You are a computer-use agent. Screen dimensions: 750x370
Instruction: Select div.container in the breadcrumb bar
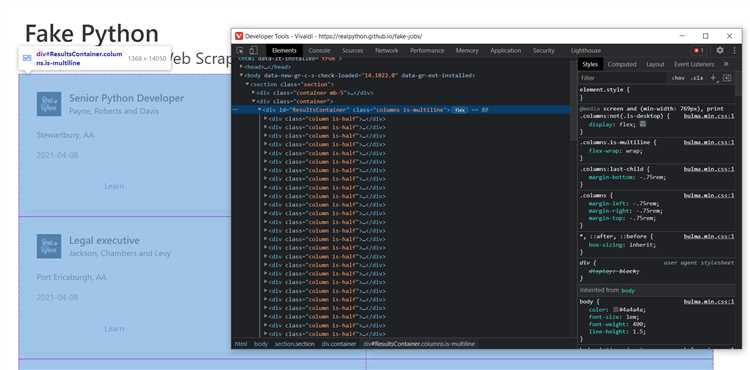[339, 344]
